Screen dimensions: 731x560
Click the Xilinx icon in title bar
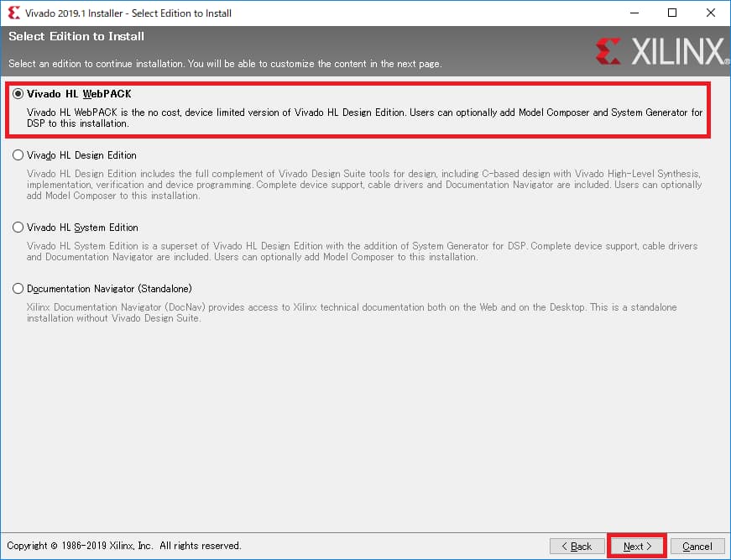14,13
